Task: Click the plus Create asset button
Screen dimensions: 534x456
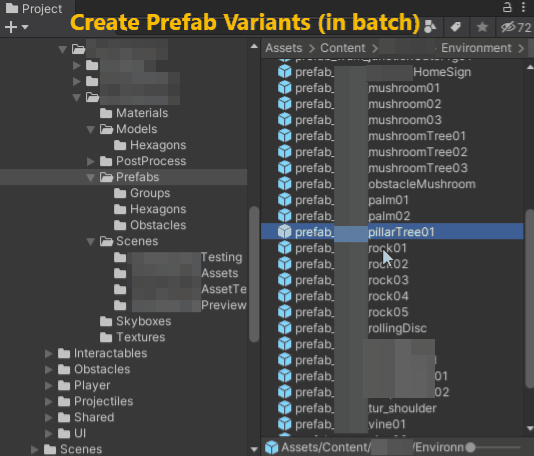Action: (x=11, y=27)
